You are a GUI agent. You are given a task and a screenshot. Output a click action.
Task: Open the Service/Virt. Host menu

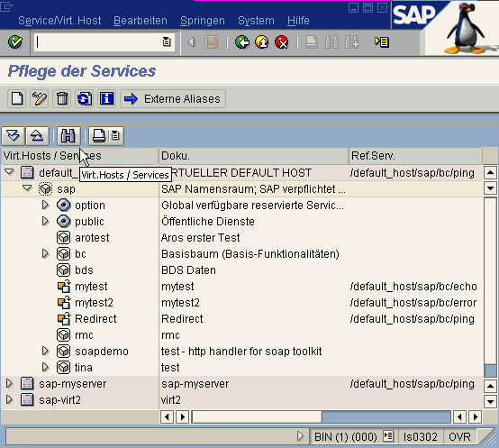(59, 21)
